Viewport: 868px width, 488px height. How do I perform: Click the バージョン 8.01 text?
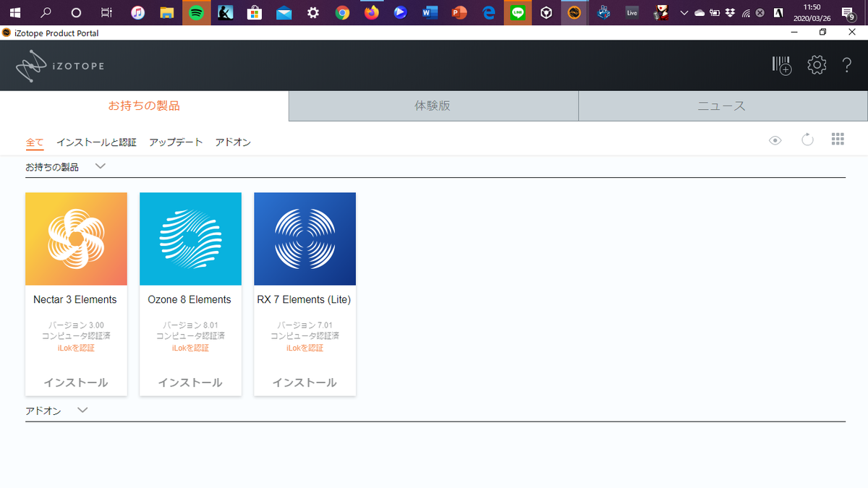190,325
